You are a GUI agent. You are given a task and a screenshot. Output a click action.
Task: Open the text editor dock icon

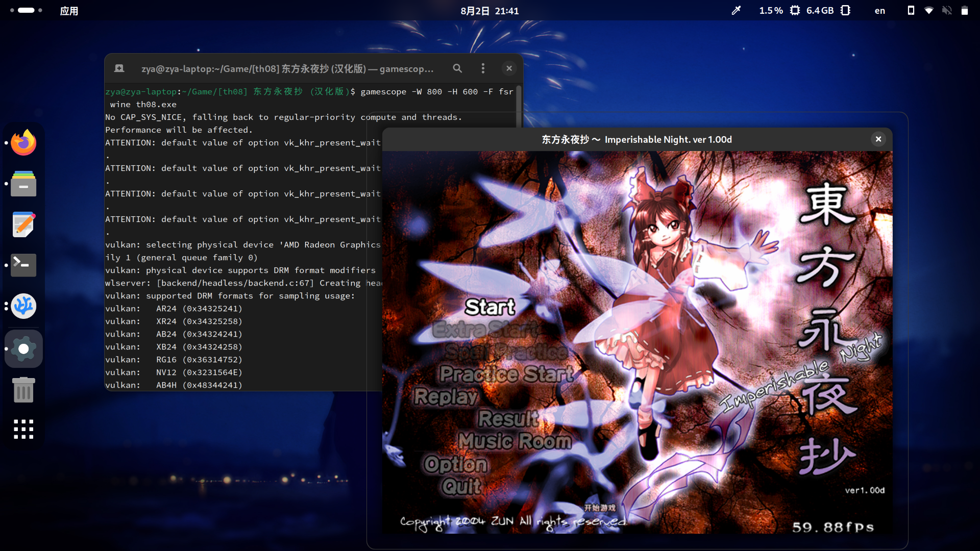coord(23,224)
